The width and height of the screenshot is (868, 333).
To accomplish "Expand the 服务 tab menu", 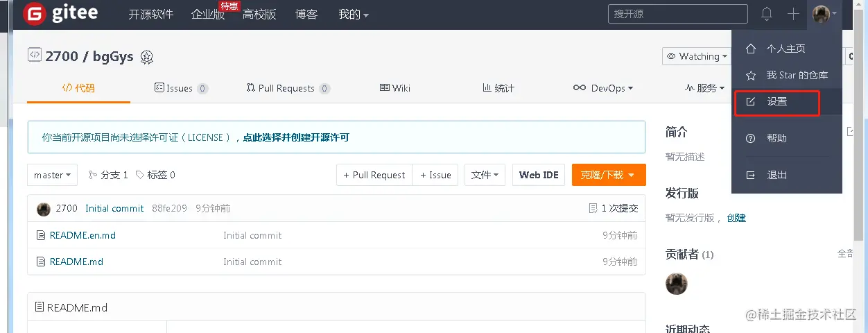I will pos(704,88).
